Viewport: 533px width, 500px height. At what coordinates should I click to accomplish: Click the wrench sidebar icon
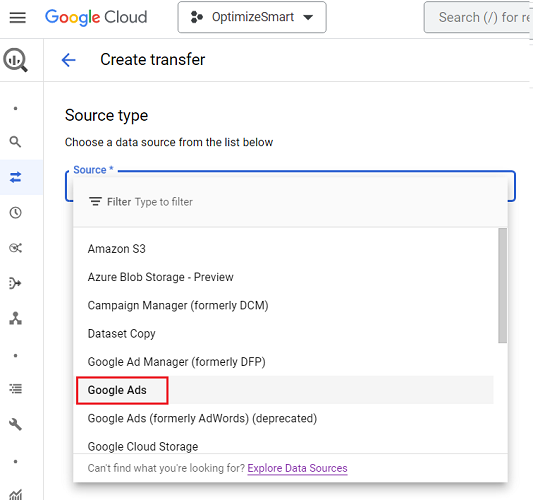point(15,424)
